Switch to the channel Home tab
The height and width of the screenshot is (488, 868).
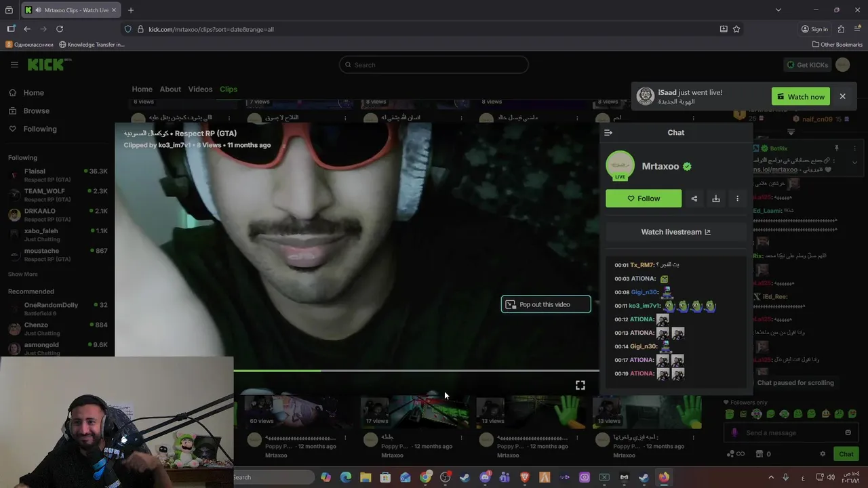(142, 89)
